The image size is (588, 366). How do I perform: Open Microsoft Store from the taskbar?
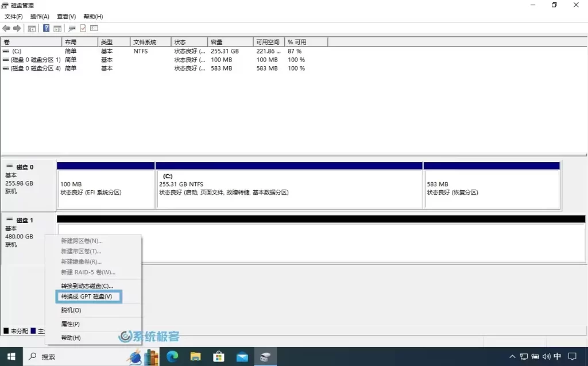click(x=219, y=357)
